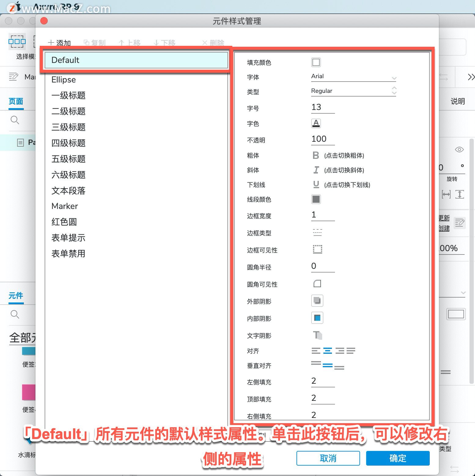Open the border visibility selector
The height and width of the screenshot is (476, 475).
(317, 249)
